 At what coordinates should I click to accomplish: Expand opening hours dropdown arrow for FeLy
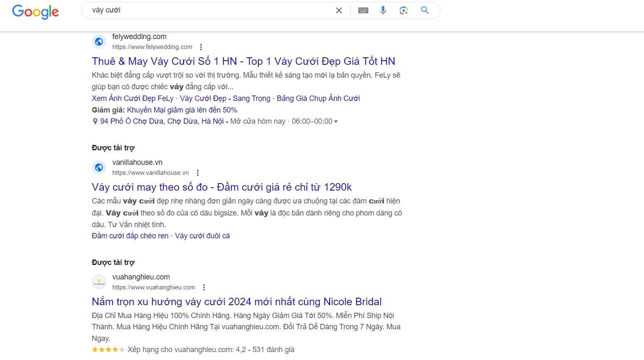(x=336, y=122)
